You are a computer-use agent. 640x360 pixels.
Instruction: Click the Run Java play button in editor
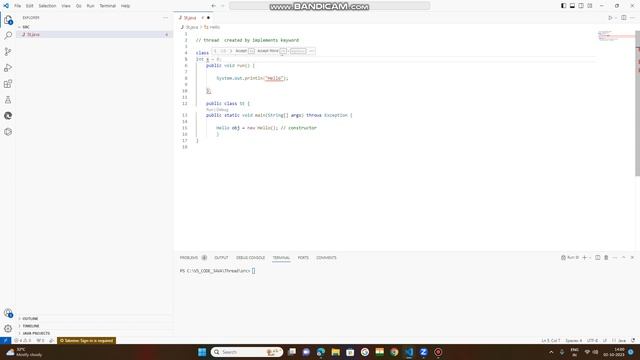[610, 18]
